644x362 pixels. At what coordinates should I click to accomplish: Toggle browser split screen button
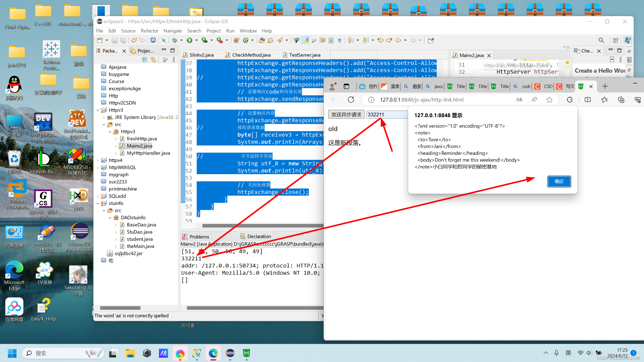tap(588, 100)
